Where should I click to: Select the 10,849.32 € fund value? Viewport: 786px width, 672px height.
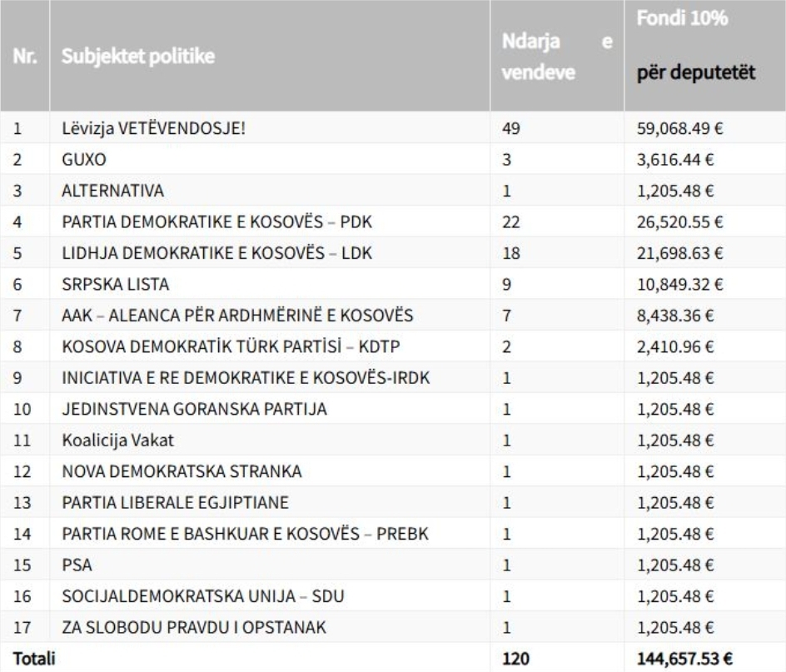pyautogui.click(x=679, y=284)
